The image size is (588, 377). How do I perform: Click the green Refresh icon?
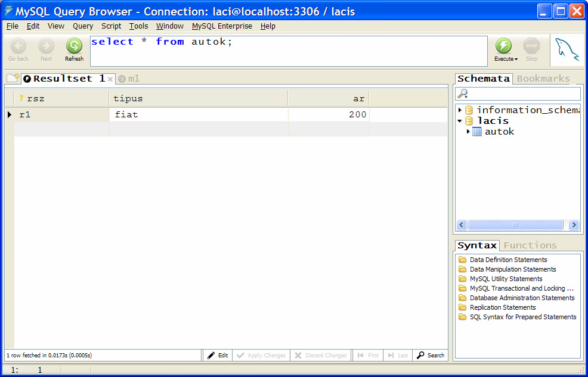click(x=75, y=46)
